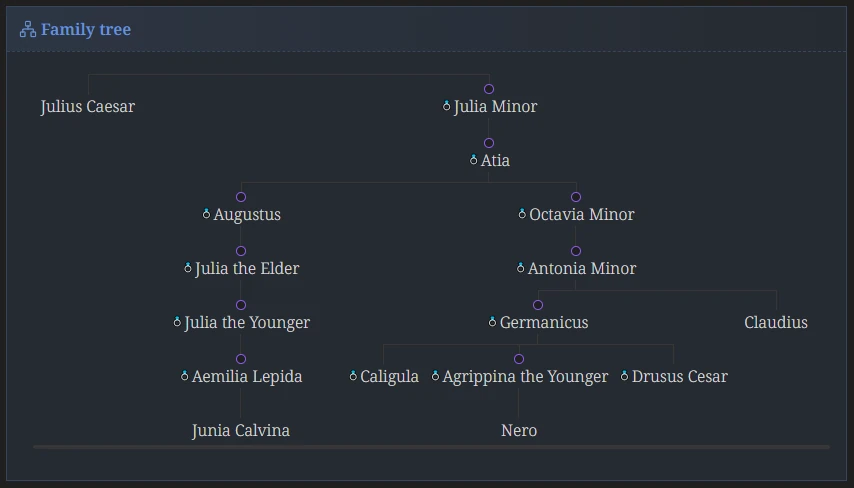The height and width of the screenshot is (488, 854).
Task: Click the Family tree panel title
Action: [x=86, y=29]
